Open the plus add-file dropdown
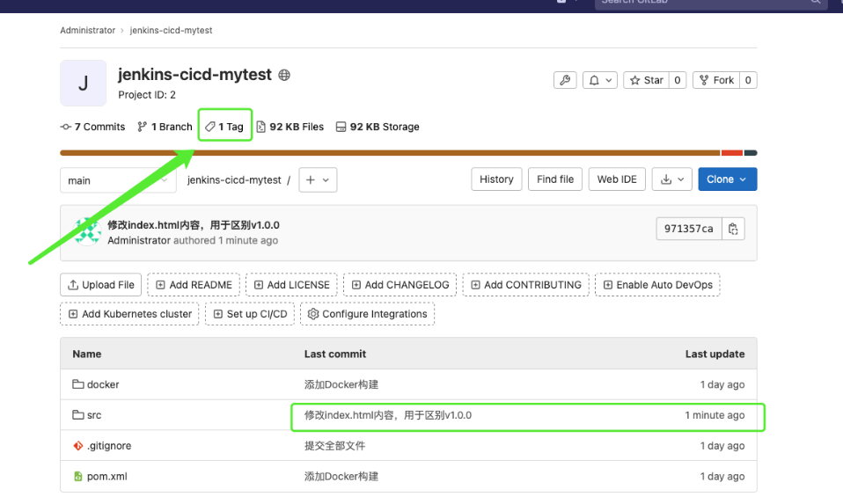This screenshot has height=504, width=843. [318, 180]
